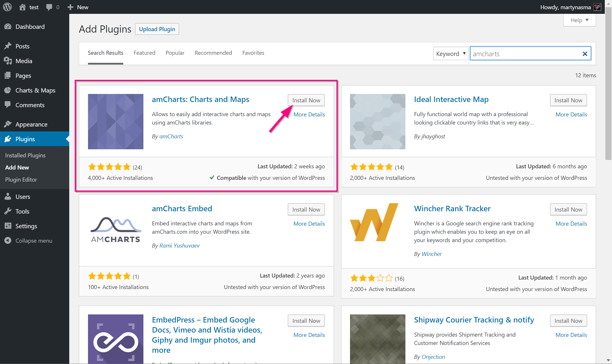Open the Keyword search filter dropdown
Image resolution: width=612 pixels, height=364 pixels.
coord(450,54)
